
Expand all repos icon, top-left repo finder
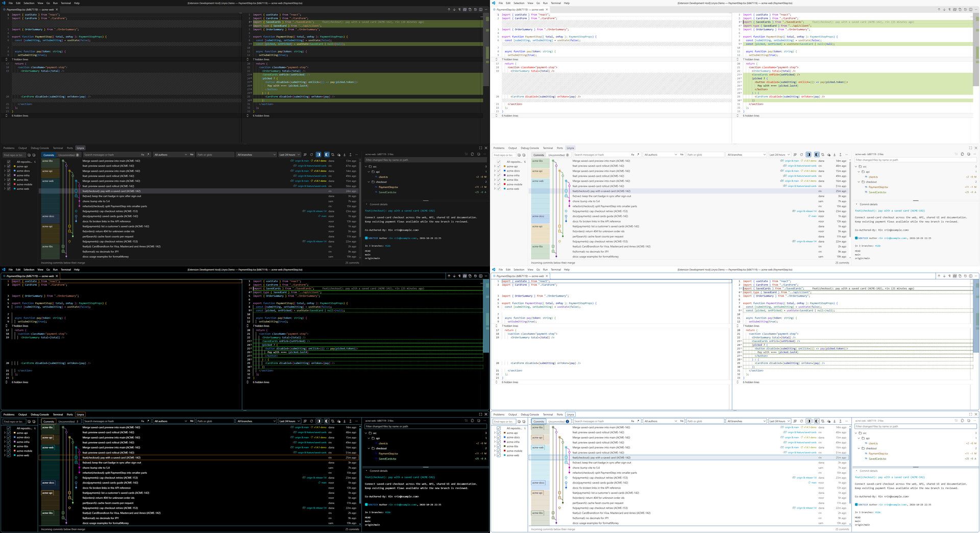(x=29, y=155)
